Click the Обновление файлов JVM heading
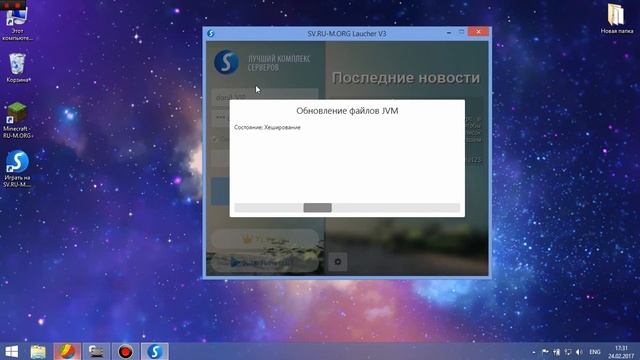The height and width of the screenshot is (360, 640). [x=347, y=111]
